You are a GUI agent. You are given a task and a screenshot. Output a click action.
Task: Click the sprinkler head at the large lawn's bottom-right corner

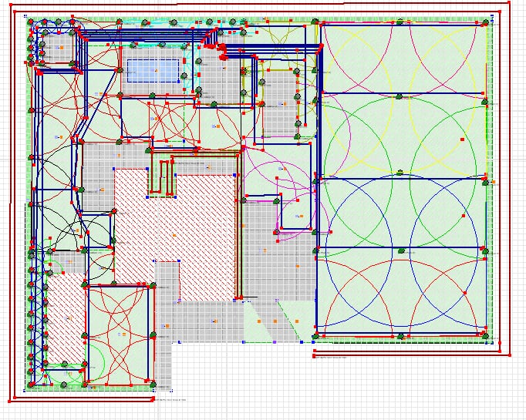tap(485, 335)
